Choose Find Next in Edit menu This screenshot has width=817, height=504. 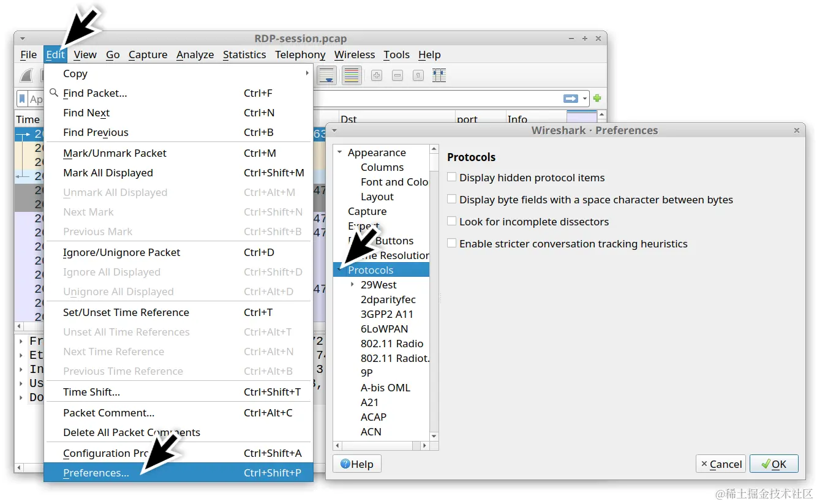178,113
